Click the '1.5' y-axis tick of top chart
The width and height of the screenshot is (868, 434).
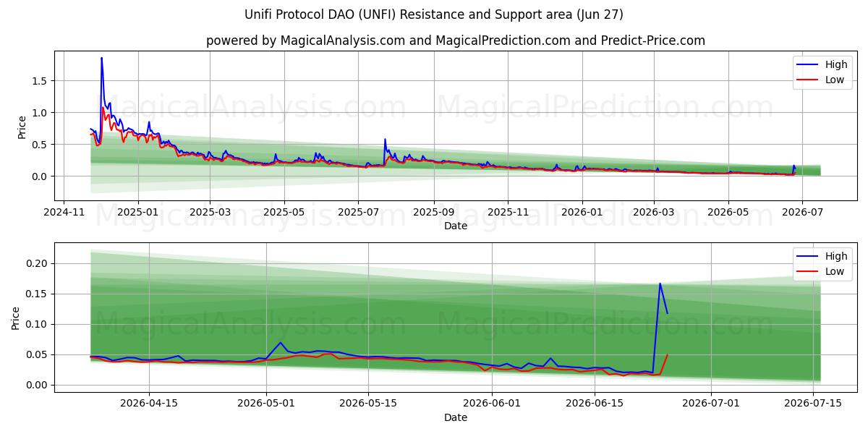pos(40,81)
